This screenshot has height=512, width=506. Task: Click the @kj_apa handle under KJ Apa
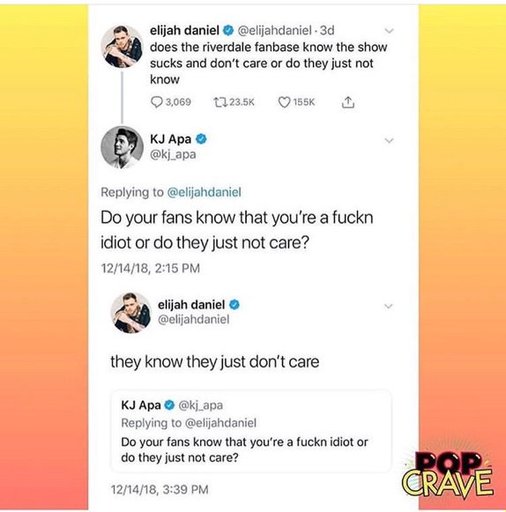[173, 154]
